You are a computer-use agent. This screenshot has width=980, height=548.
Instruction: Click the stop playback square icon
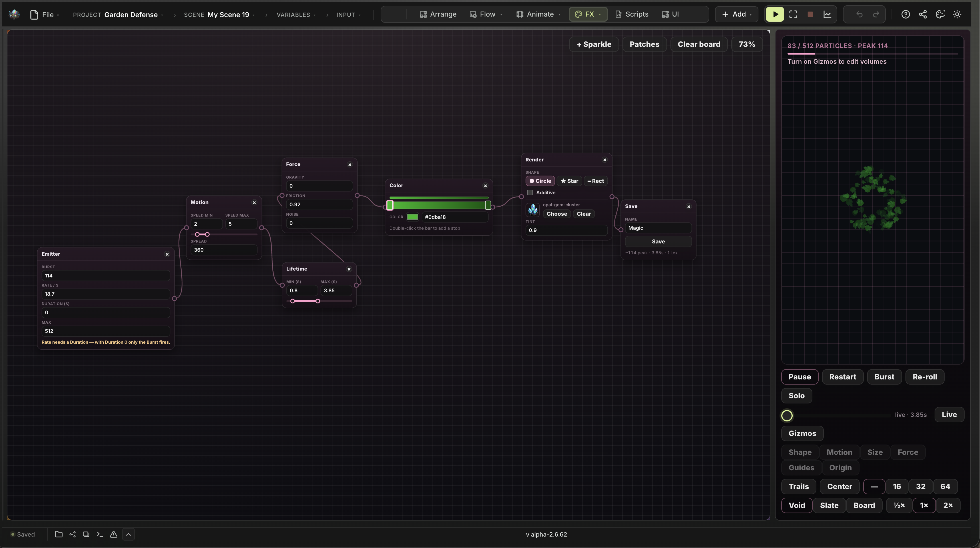810,15
